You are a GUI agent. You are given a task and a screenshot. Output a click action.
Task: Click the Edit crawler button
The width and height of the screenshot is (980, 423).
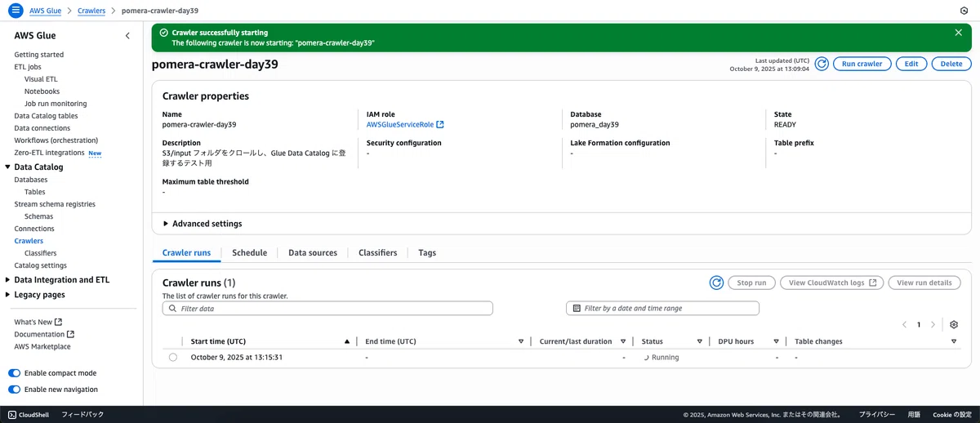[x=911, y=64]
